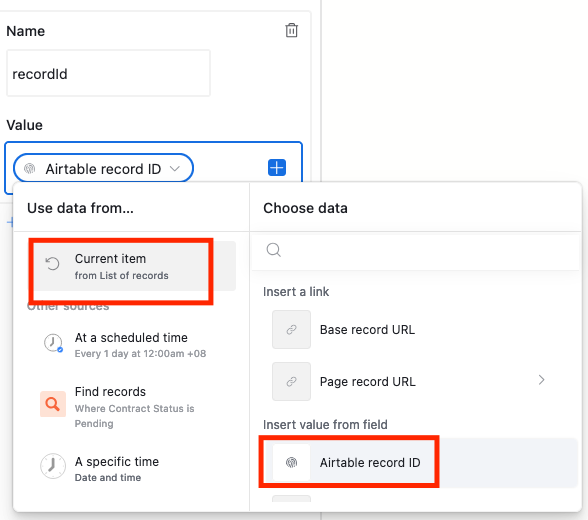588x520 pixels.
Task: Expand Page record URL chevron
Action: (x=542, y=380)
